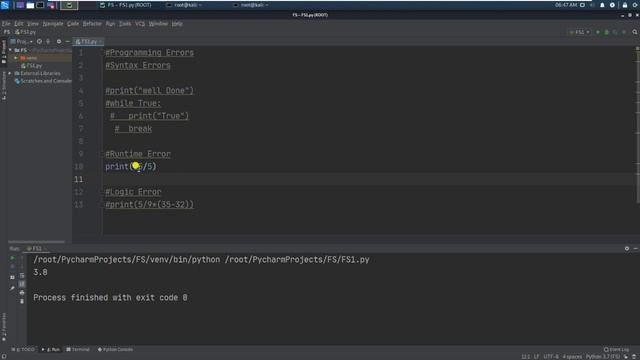The height and width of the screenshot is (360, 640).
Task: Open the Run menu
Action: pos(110,24)
